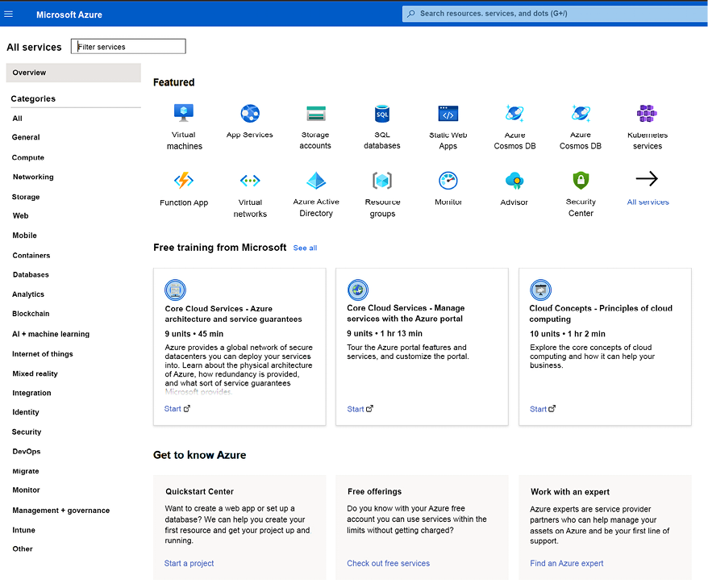Select the Storage category in sidebar

click(26, 197)
